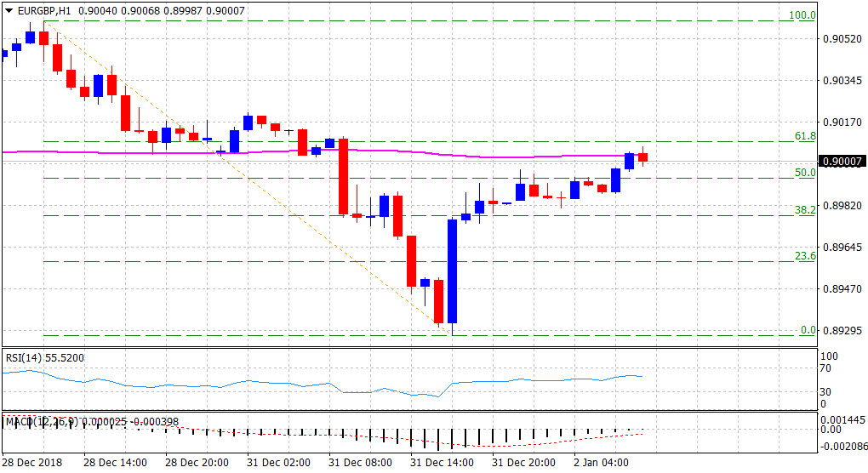The image size is (868, 473).
Task: Click the RSI 70 scale label
Action: [825, 369]
